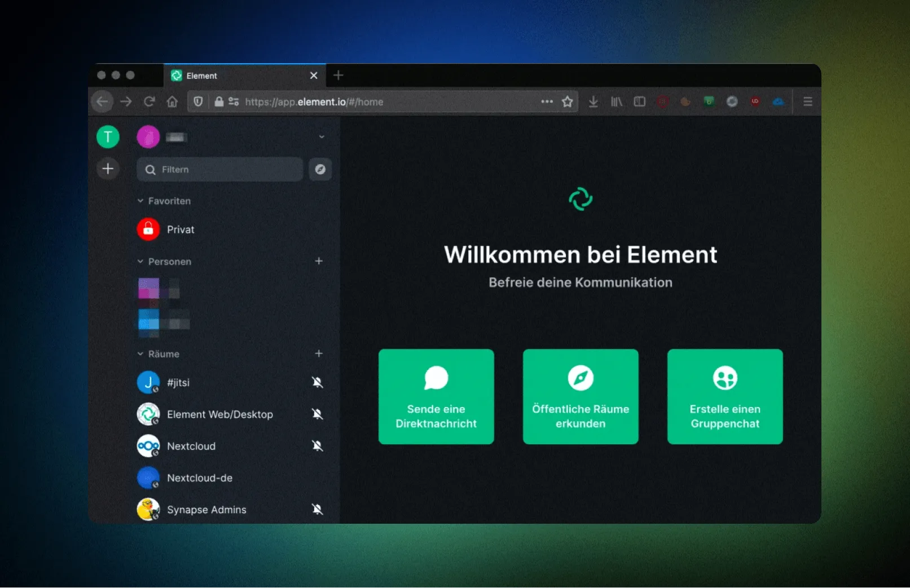Screen dimensions: 910x588
Task: Click the red Privat lock avatar
Action: click(x=148, y=229)
